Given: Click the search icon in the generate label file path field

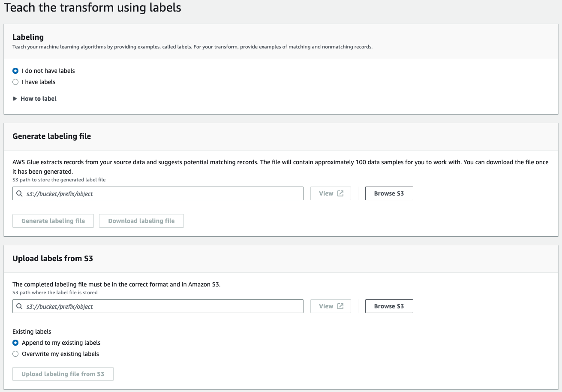Looking at the screenshot, I should [x=19, y=193].
